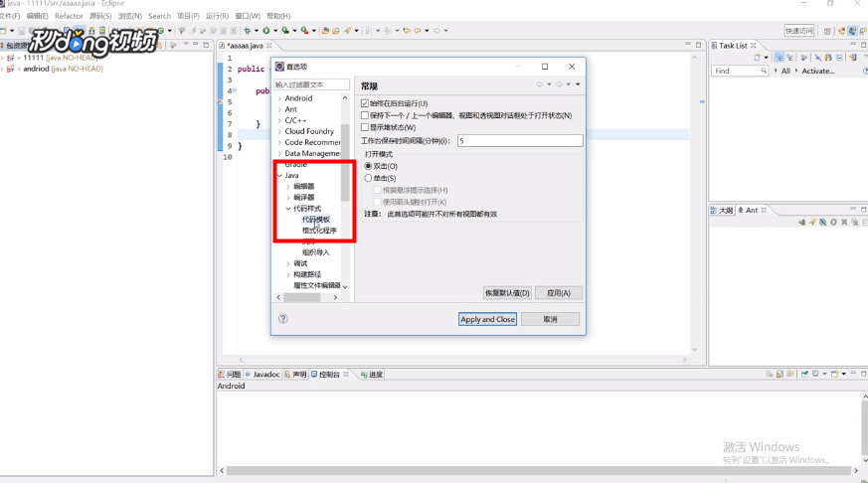Click the Scheduled view icon in Task List
This screenshot has height=483, width=868.
click(x=789, y=58)
